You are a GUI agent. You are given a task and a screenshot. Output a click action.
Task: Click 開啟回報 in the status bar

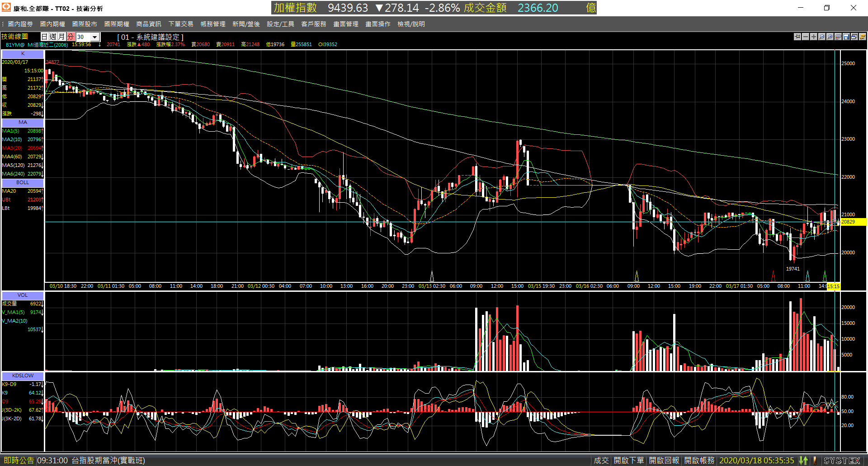[x=664, y=461]
